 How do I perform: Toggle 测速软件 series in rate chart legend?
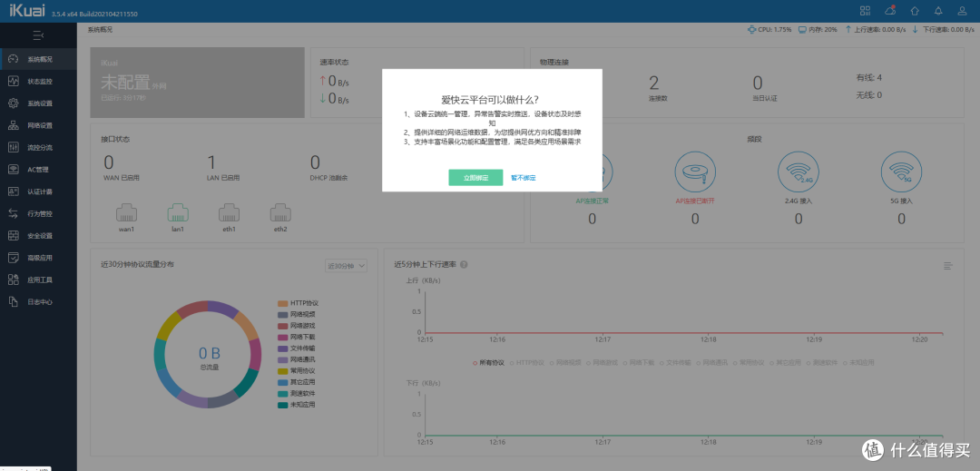tap(822, 362)
